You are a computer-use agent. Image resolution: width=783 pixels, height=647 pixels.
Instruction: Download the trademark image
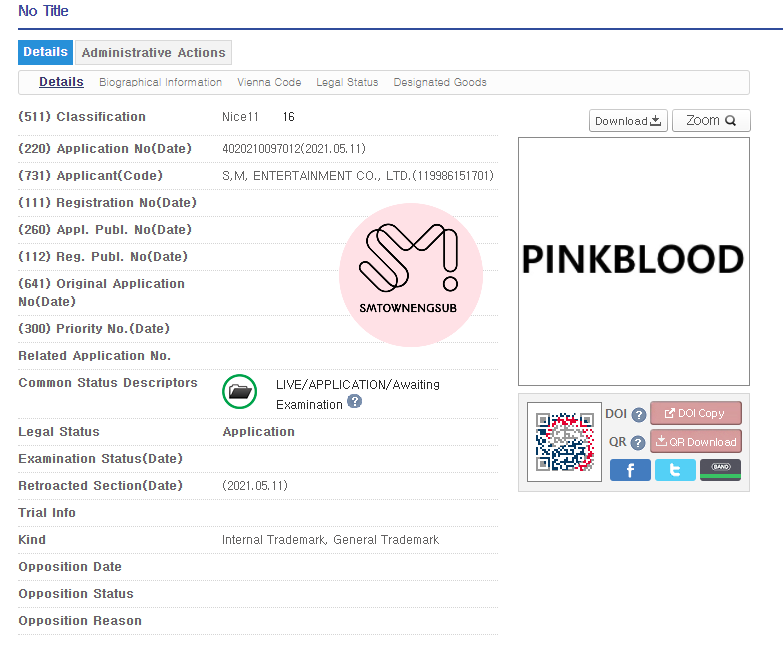coord(628,121)
